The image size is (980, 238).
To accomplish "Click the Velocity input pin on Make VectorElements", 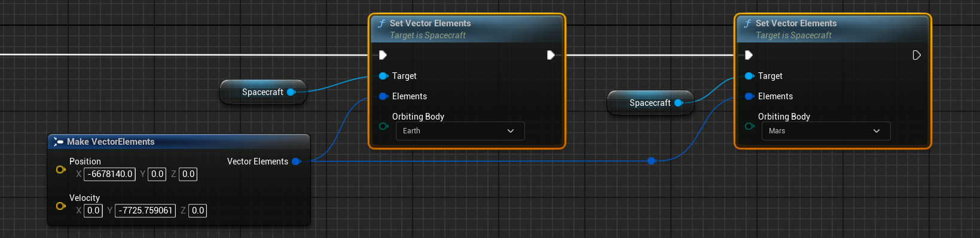I will coord(60,206).
